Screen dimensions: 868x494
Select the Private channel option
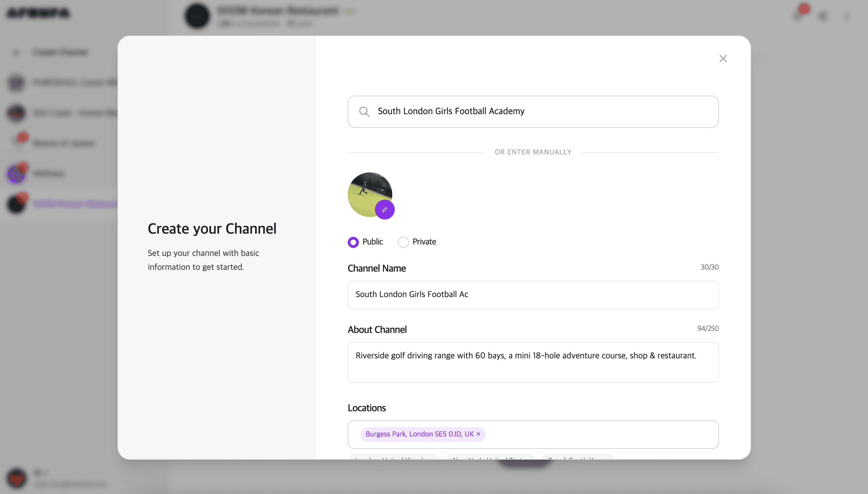click(403, 242)
